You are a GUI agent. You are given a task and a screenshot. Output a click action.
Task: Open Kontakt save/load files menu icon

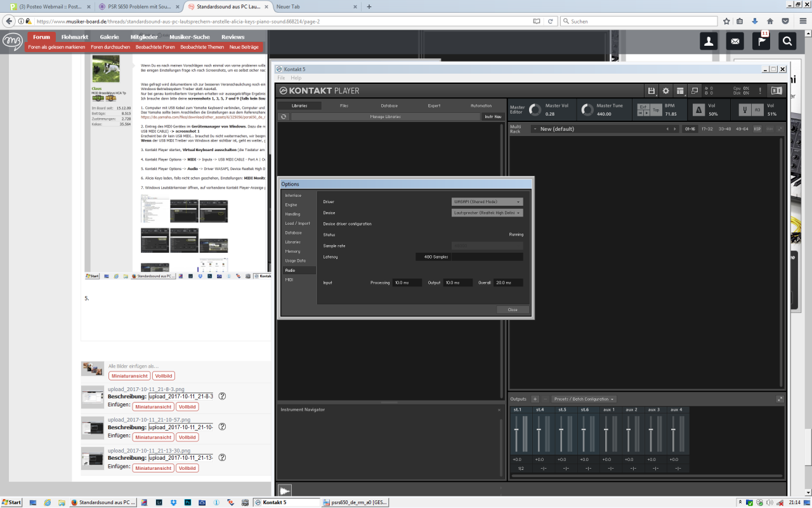pyautogui.click(x=651, y=91)
